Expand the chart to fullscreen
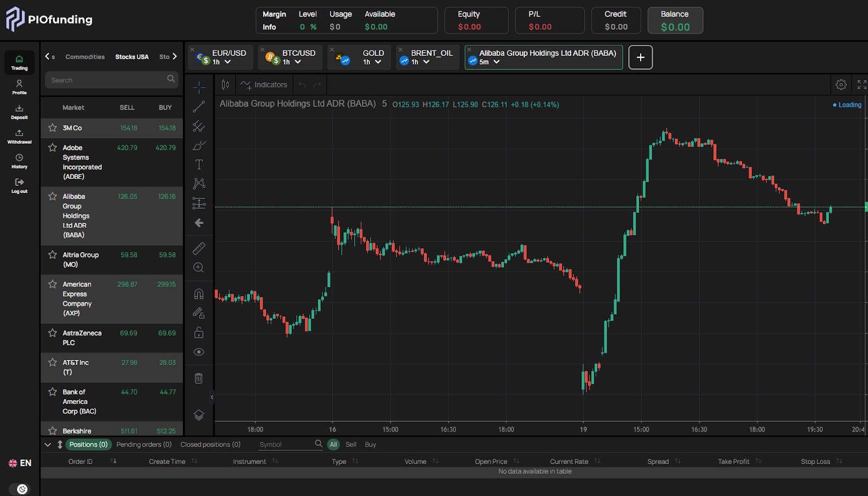Viewport: 868px width, 496px height. 861,85
